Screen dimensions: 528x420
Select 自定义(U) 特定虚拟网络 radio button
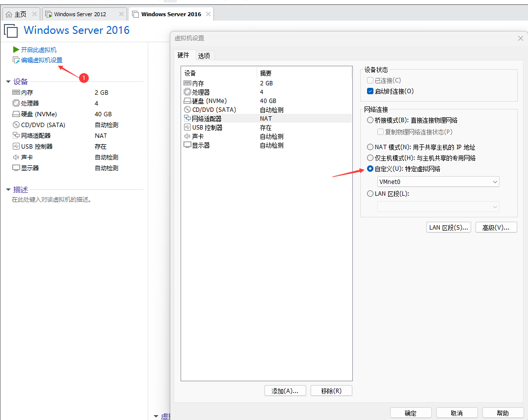tap(370, 168)
